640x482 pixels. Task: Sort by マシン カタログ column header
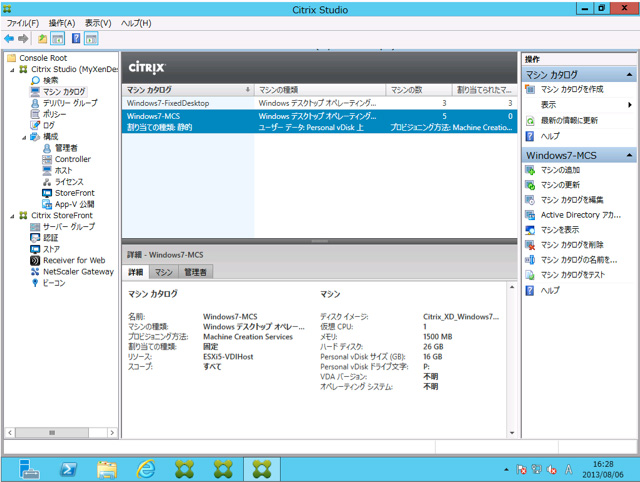click(188, 90)
